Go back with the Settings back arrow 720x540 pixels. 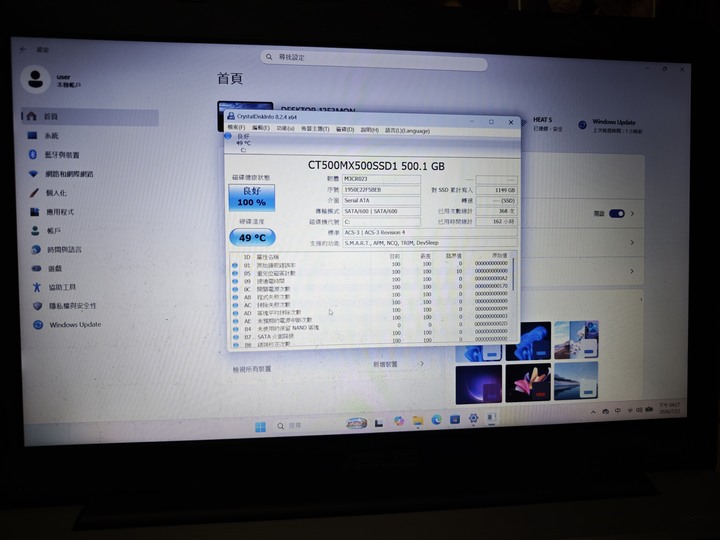click(x=23, y=49)
